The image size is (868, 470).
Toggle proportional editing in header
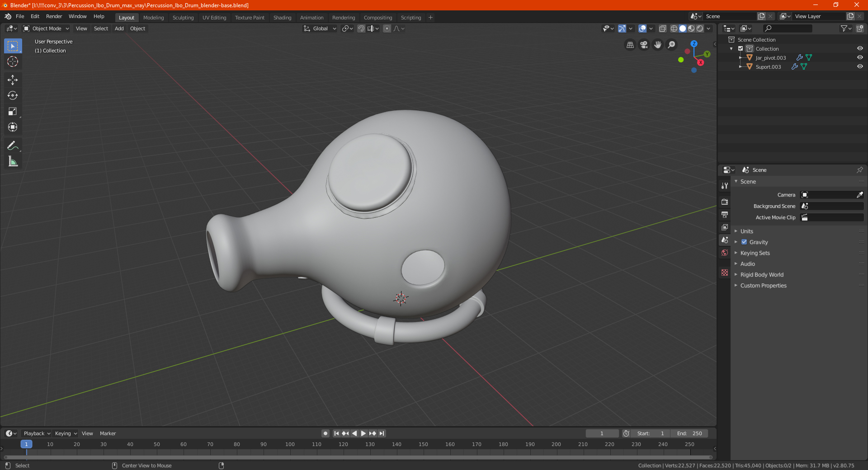(387, 28)
